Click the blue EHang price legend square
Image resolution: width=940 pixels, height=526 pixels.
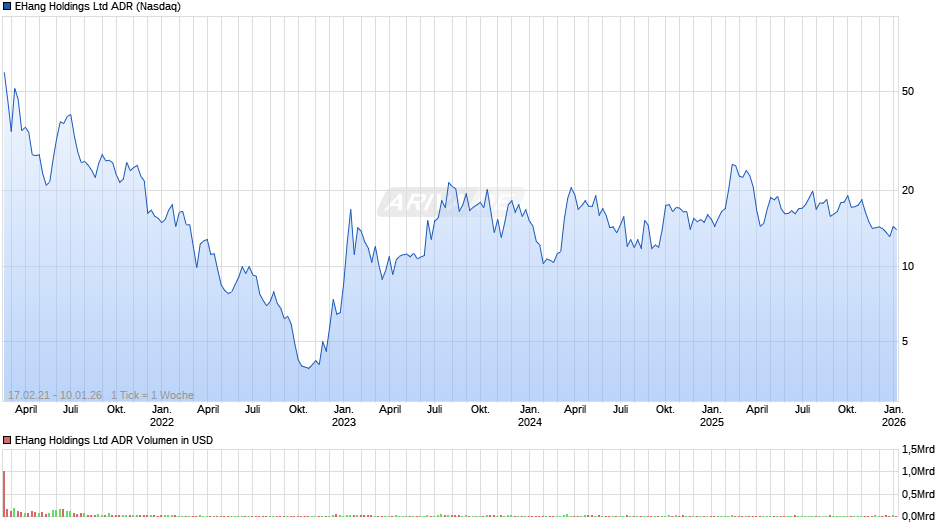coord(7,7)
